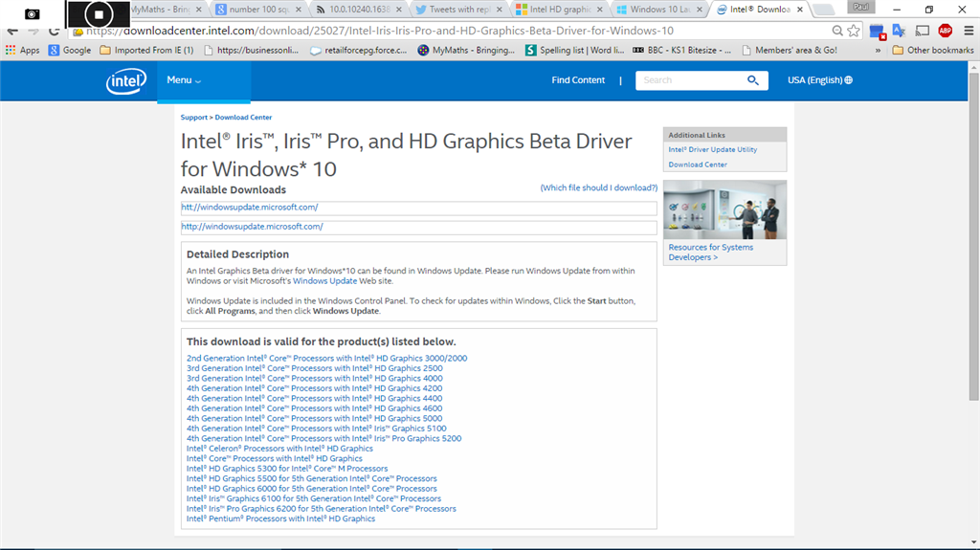
Task: Open Celeron Processors with HD Graphics link
Action: (279, 448)
